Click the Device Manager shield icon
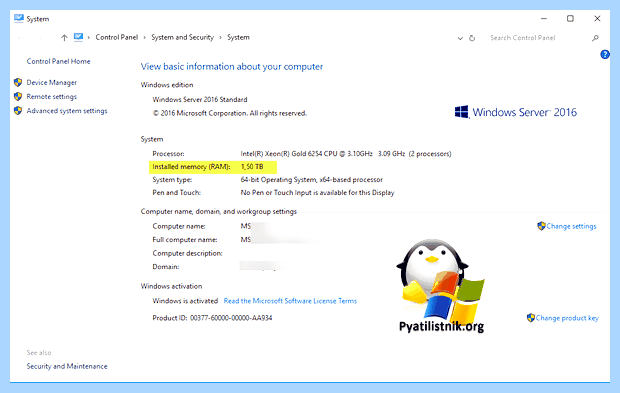Image resolution: width=620 pixels, height=393 pixels. click(18, 82)
